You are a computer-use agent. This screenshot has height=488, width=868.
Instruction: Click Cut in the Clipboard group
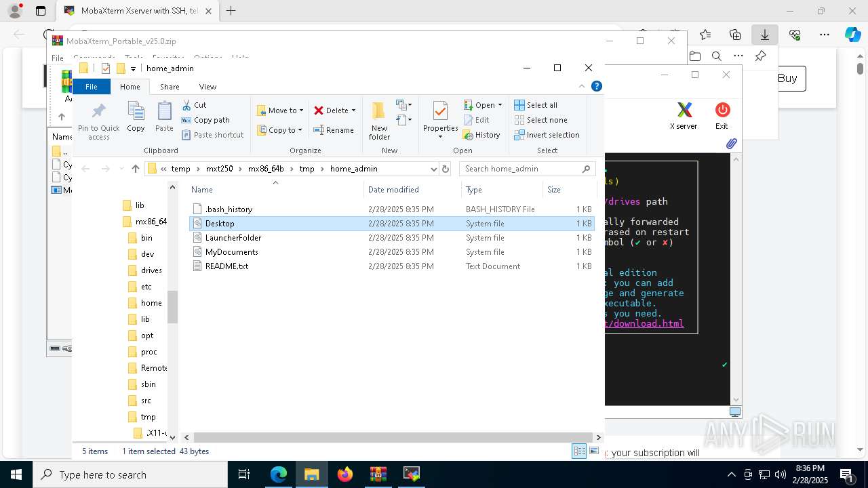point(194,105)
